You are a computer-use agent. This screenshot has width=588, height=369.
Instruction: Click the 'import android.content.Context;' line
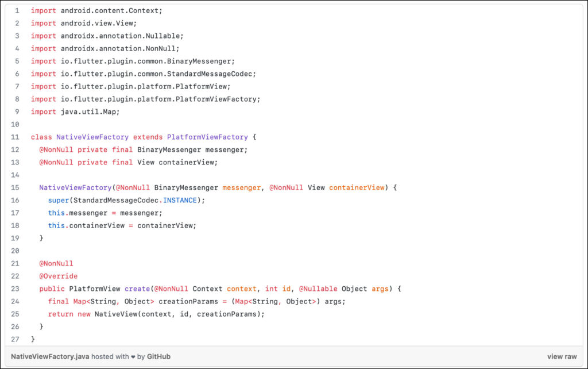click(96, 11)
